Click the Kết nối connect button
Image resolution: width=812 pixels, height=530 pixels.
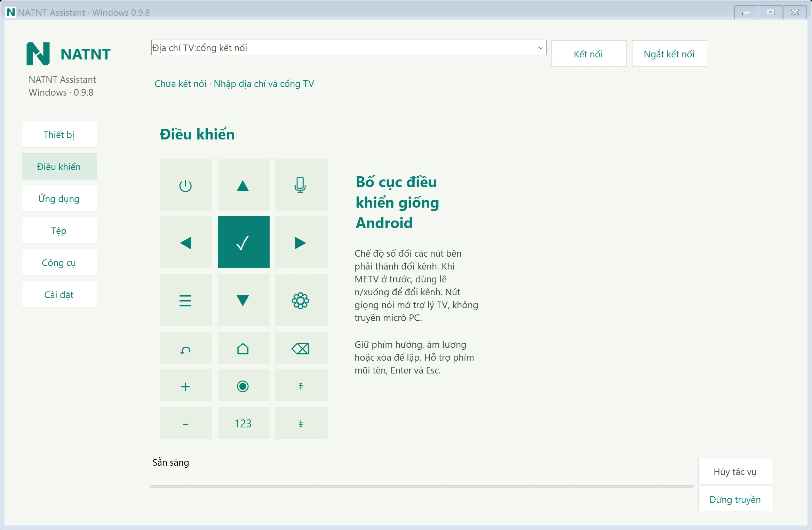coord(589,54)
